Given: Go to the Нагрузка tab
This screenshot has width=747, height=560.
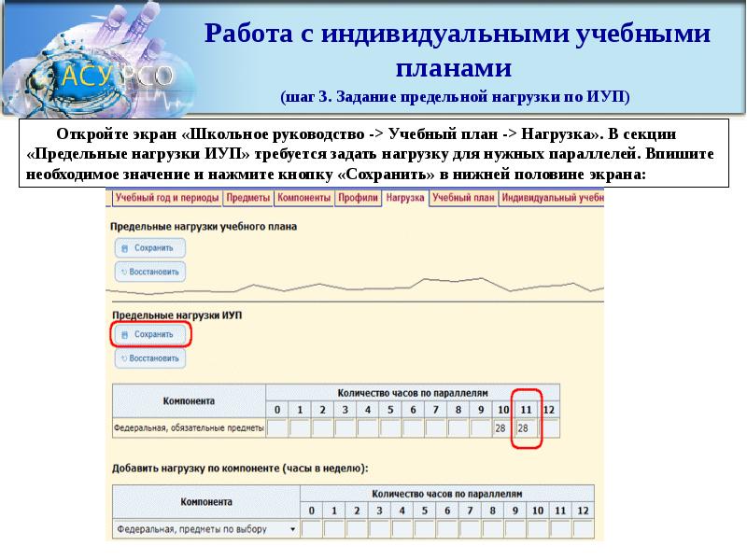Looking at the screenshot, I should [404, 198].
